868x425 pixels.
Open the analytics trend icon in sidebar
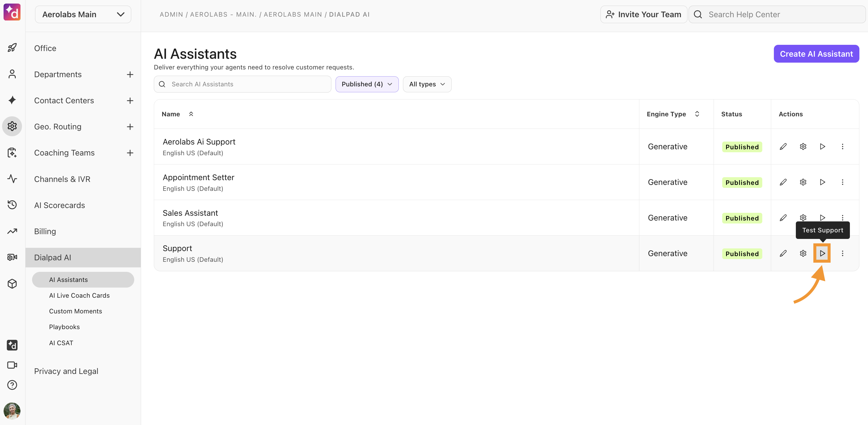coord(12,231)
